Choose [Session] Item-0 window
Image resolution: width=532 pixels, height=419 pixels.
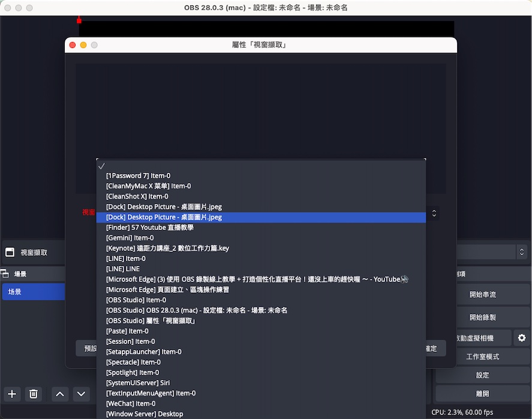(261, 342)
